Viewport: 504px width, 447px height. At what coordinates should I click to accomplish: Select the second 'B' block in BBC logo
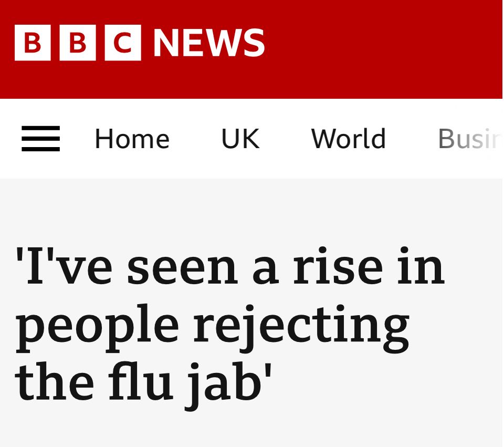coord(78,44)
